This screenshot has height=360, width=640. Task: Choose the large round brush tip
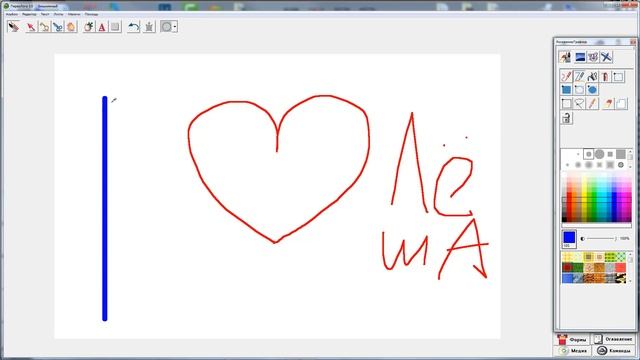(x=599, y=154)
